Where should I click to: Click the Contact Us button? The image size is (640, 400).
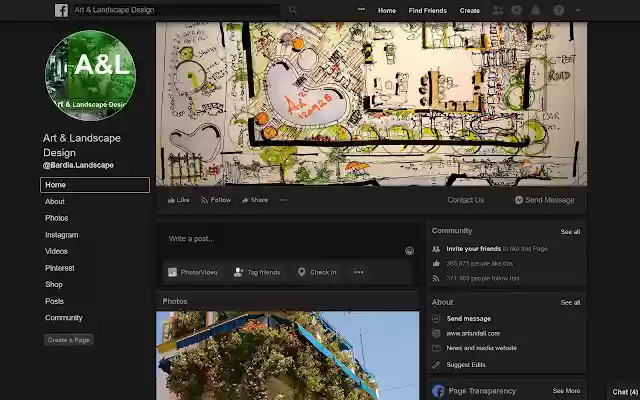pyautogui.click(x=466, y=200)
